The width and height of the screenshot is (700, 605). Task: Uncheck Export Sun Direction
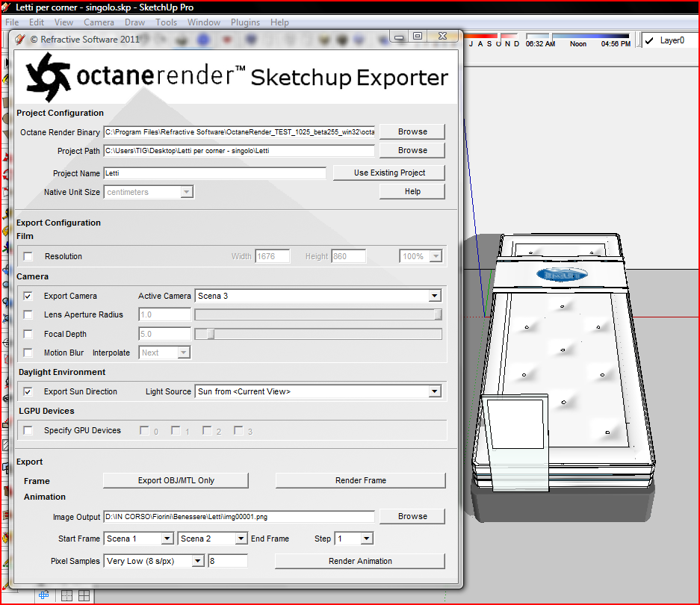pyautogui.click(x=28, y=391)
